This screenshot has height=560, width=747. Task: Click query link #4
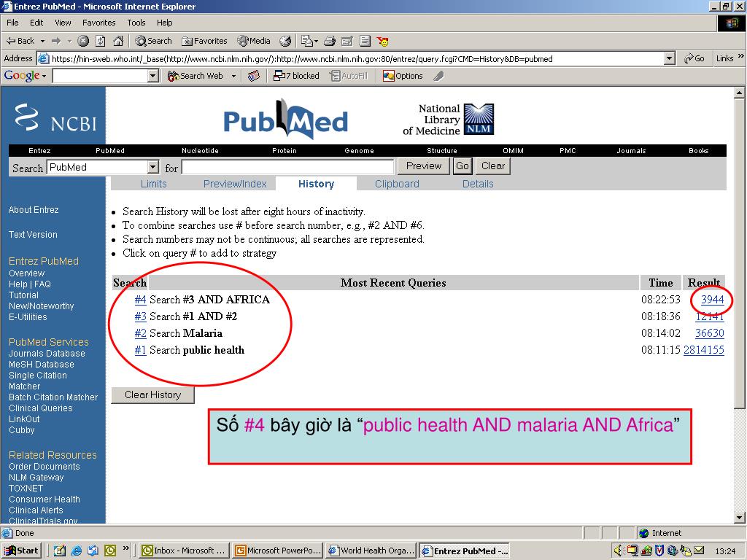click(140, 300)
